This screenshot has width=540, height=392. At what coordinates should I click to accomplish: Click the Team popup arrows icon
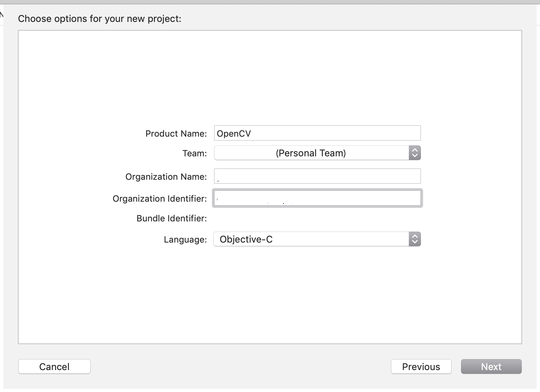[x=415, y=153]
